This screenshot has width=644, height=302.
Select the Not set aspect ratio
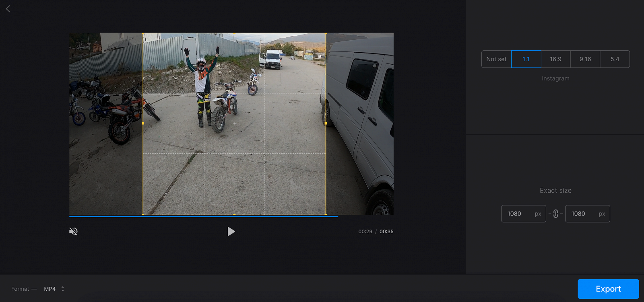point(496,59)
